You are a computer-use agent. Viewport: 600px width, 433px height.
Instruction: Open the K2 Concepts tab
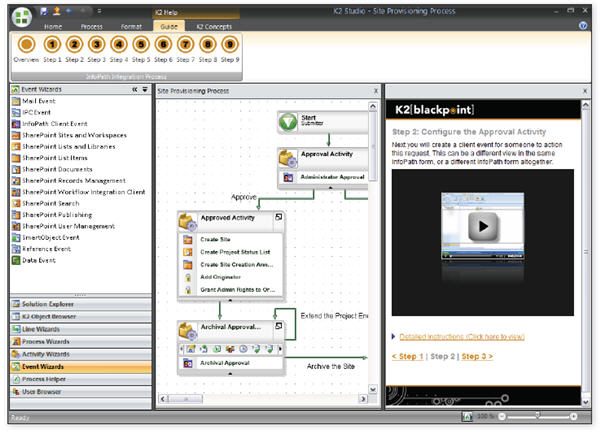tap(215, 26)
